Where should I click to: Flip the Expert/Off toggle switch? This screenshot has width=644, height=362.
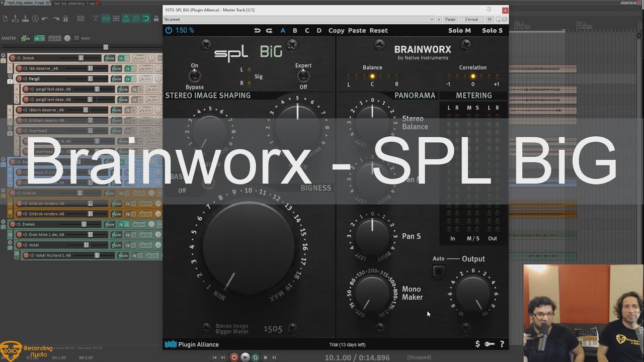pos(303,75)
